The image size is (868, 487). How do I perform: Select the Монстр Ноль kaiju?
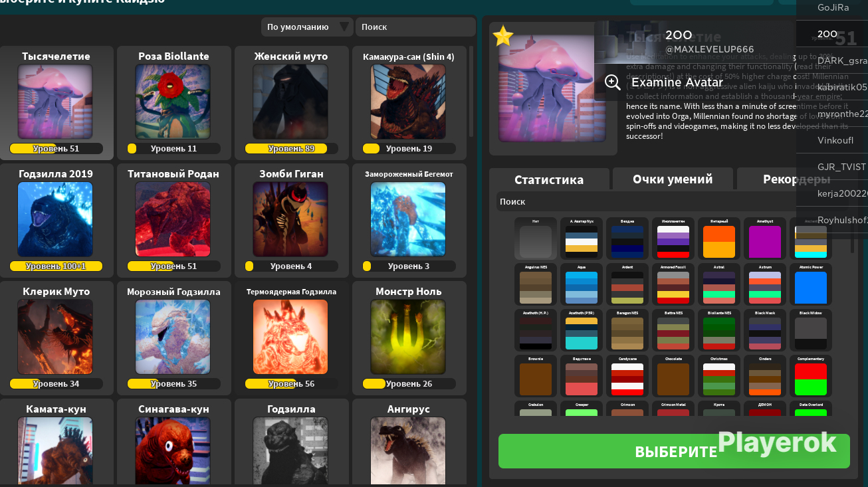(x=409, y=338)
